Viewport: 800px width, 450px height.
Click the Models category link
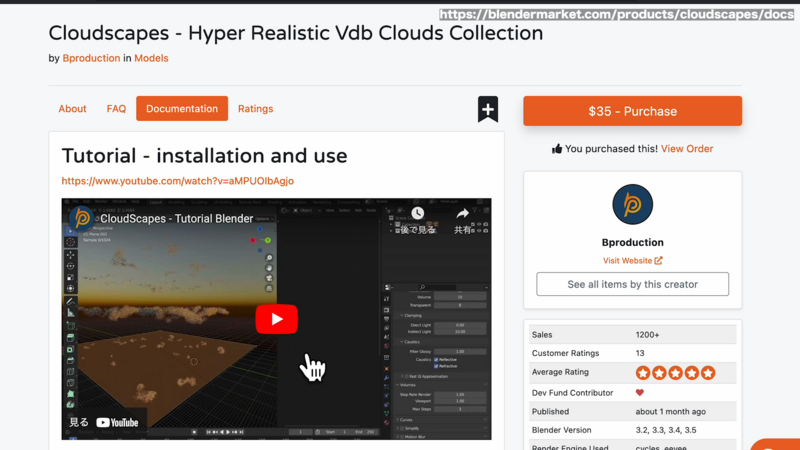pos(151,58)
